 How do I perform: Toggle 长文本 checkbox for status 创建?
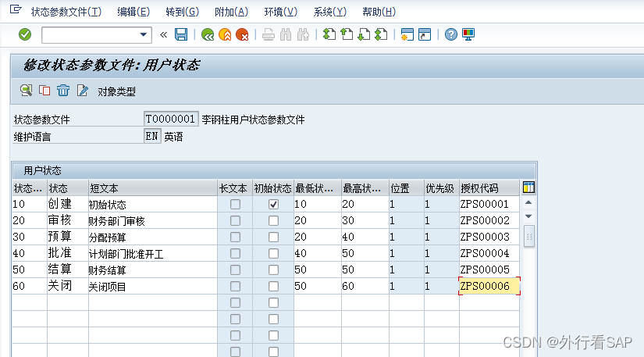click(235, 204)
